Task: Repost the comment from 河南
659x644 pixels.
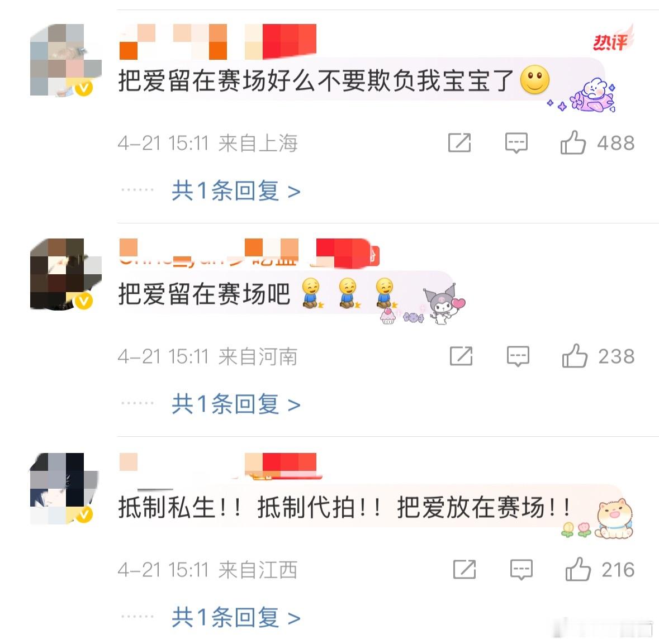Action: [461, 356]
